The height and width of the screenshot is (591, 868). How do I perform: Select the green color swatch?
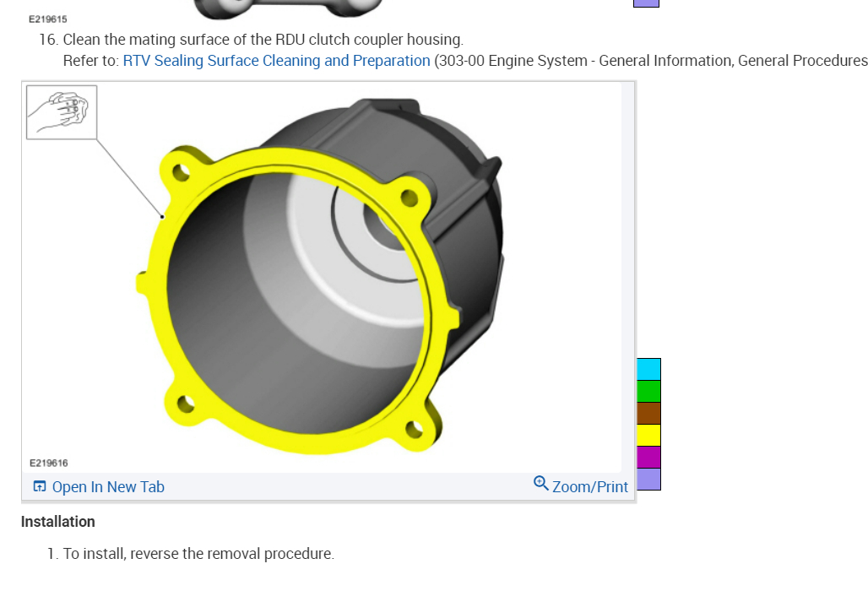[648, 391]
